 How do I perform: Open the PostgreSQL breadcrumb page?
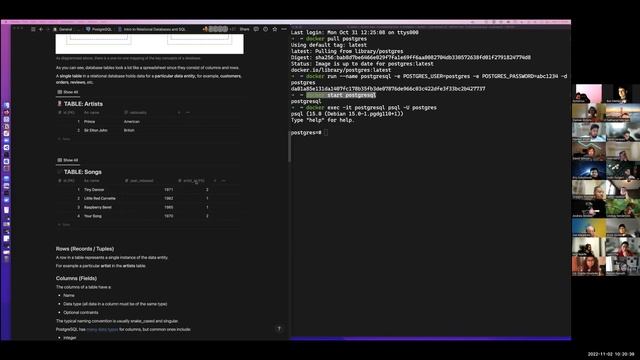point(99,29)
